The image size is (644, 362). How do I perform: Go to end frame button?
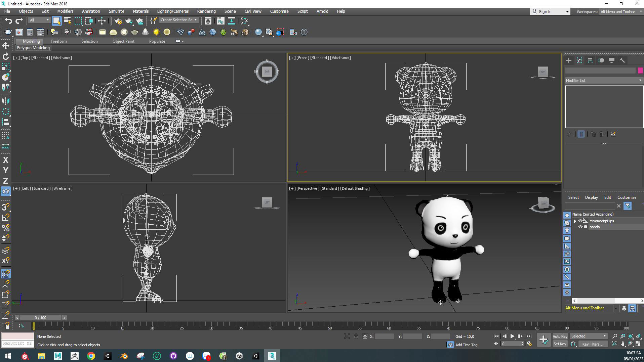pos(529,336)
